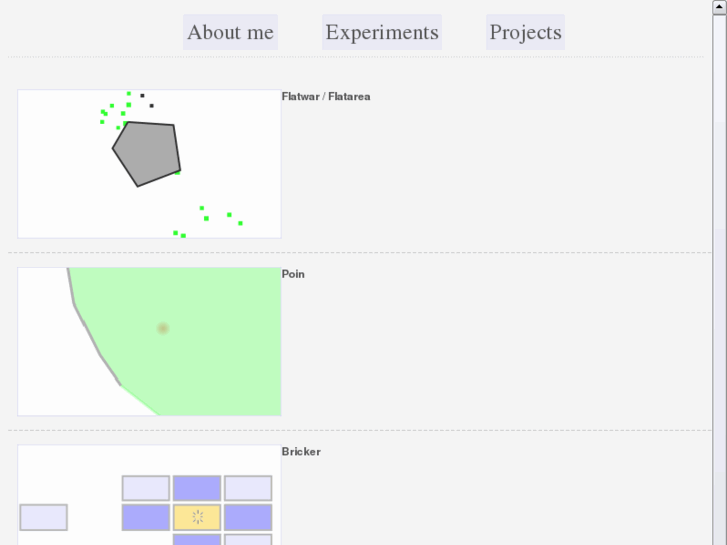The image size is (727, 545).
Task: Click the light brick at top right of grid
Action: point(248,488)
